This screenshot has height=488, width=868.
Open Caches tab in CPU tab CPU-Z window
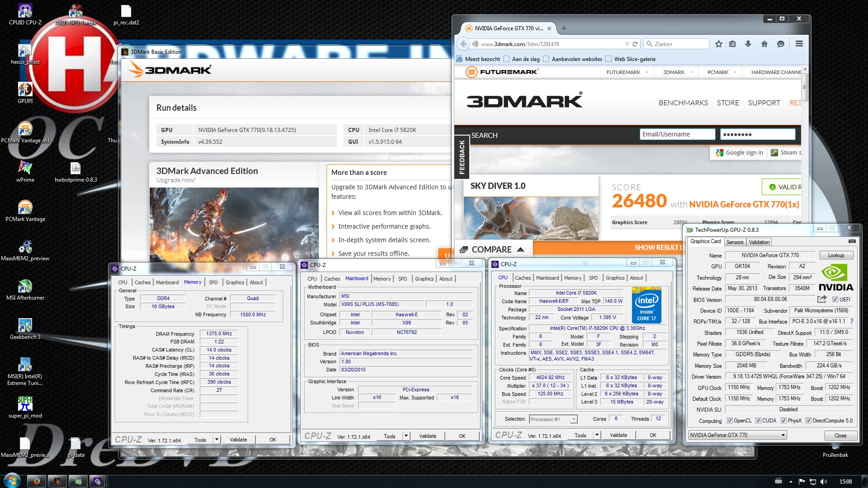pos(523,278)
